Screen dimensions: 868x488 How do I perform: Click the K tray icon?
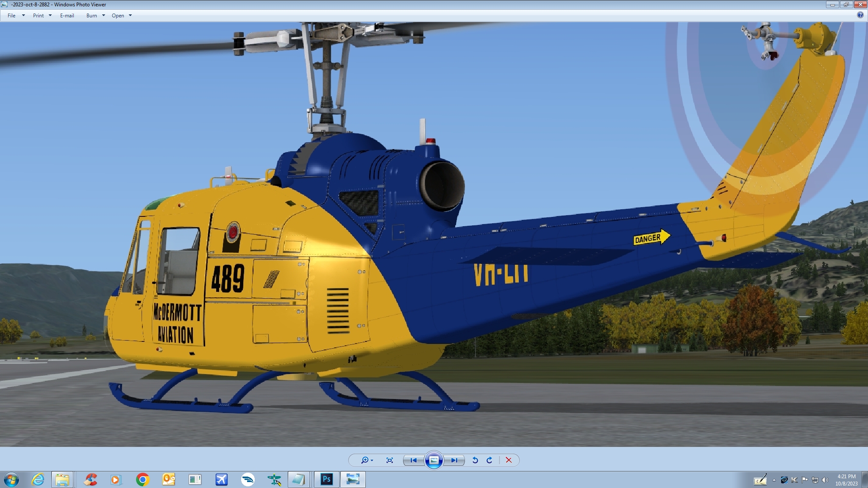click(x=794, y=480)
